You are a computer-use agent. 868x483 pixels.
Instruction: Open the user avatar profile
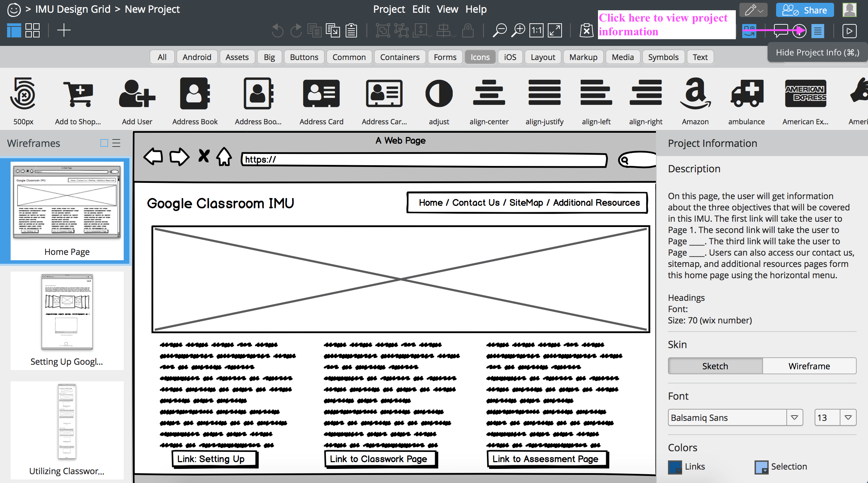pyautogui.click(x=850, y=10)
